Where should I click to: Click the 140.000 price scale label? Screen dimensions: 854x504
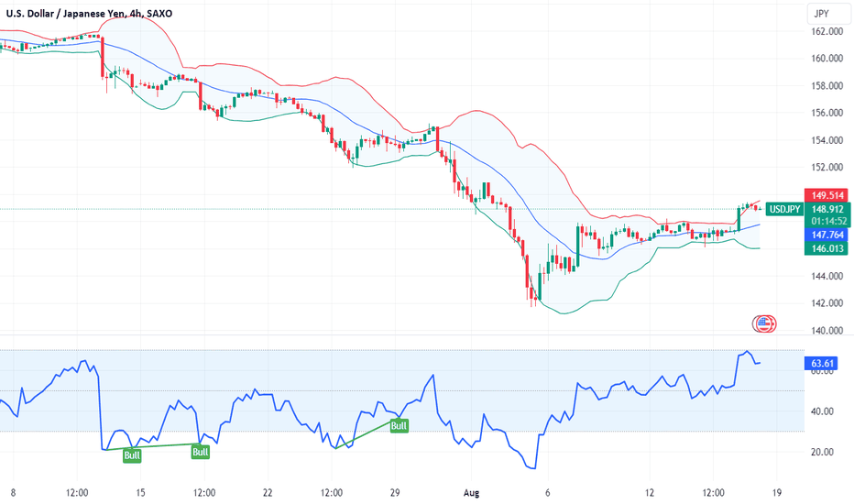pyautogui.click(x=827, y=330)
